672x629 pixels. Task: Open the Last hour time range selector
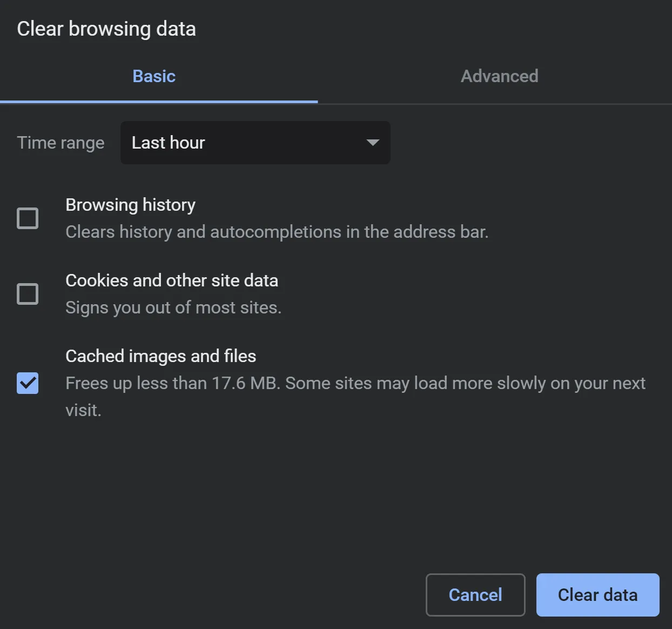point(255,143)
